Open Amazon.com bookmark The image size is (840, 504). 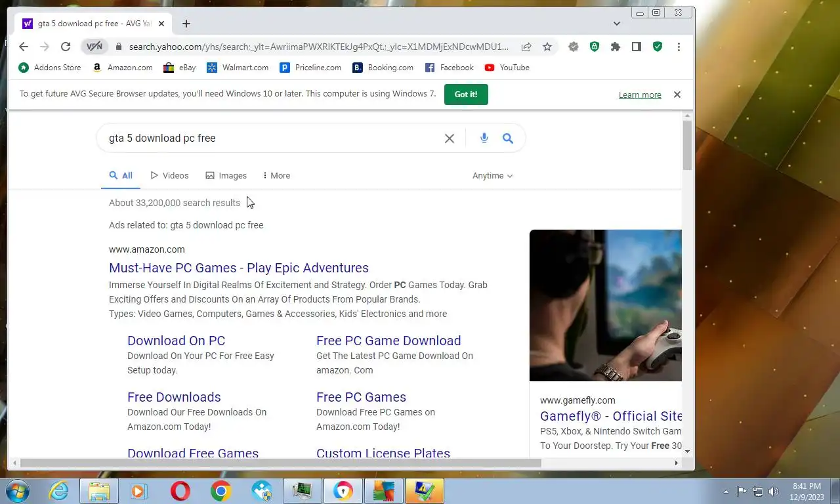(x=123, y=68)
